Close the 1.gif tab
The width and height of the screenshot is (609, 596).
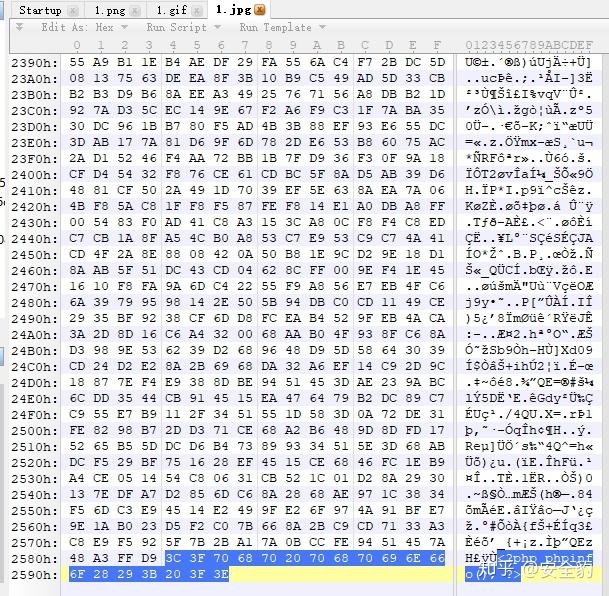pos(197,11)
